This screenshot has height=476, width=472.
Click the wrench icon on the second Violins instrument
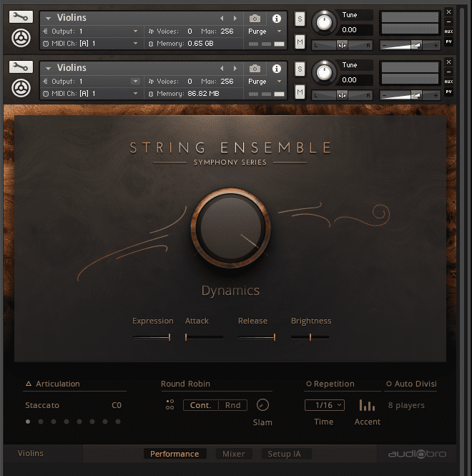click(21, 67)
